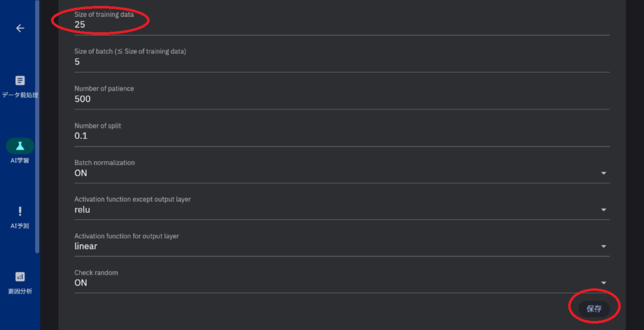Expand the Batch normalization dropdown arrow
This screenshot has height=330, width=644.
(x=603, y=173)
